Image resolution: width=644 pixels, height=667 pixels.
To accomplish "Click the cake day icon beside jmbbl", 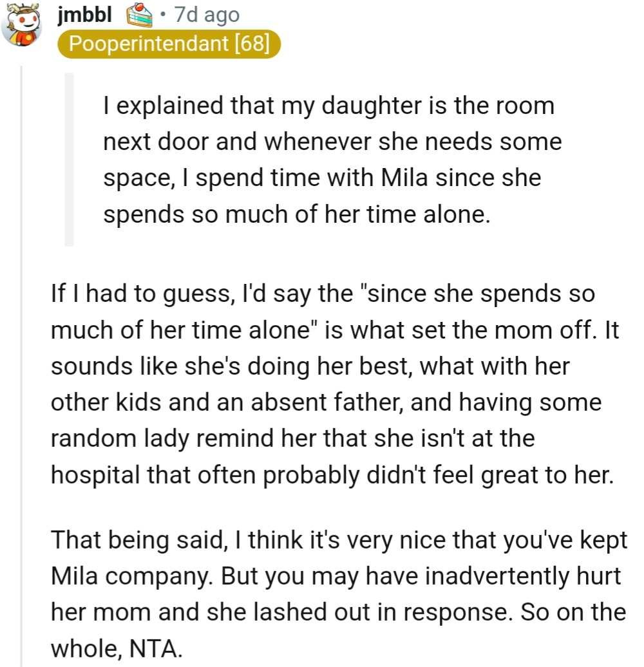I will point(139,15).
